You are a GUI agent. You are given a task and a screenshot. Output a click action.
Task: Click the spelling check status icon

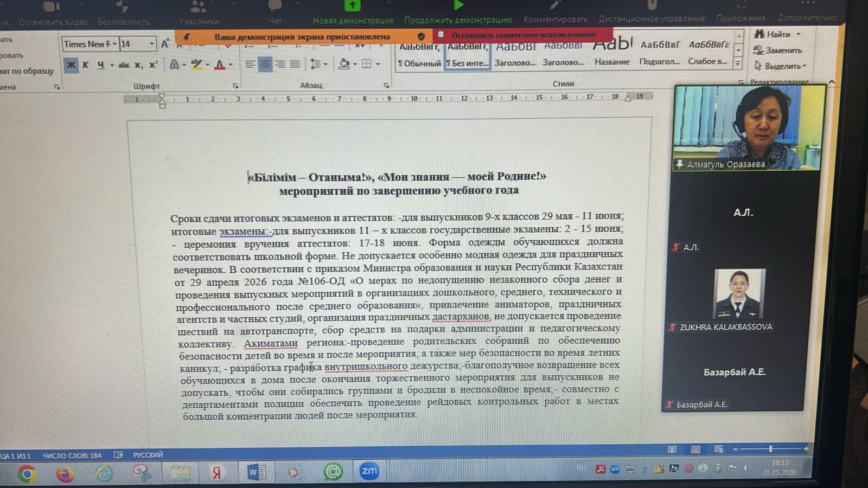coord(118,455)
